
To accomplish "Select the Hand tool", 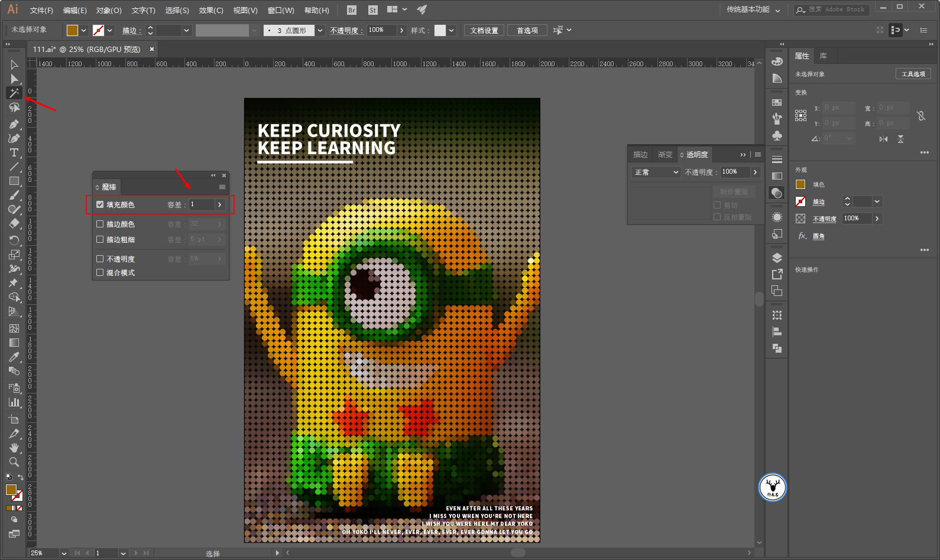I will click(14, 448).
